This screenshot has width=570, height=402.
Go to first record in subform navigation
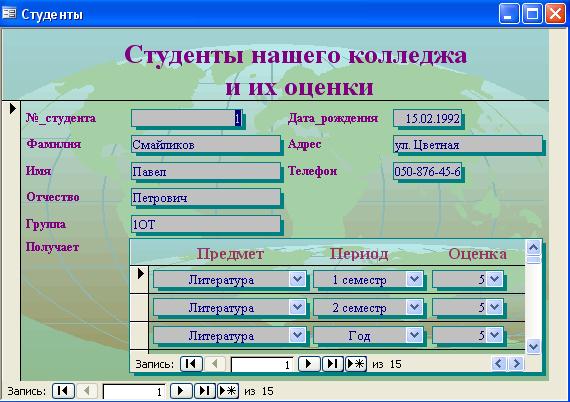click(x=191, y=364)
